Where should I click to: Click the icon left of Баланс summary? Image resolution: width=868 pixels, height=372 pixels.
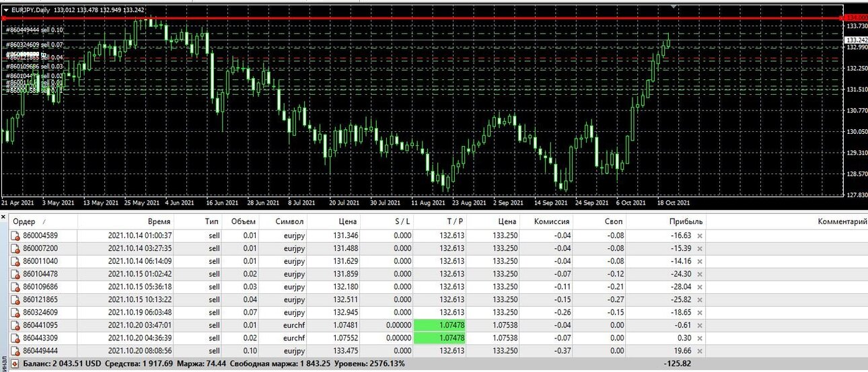pyautogui.click(x=15, y=364)
